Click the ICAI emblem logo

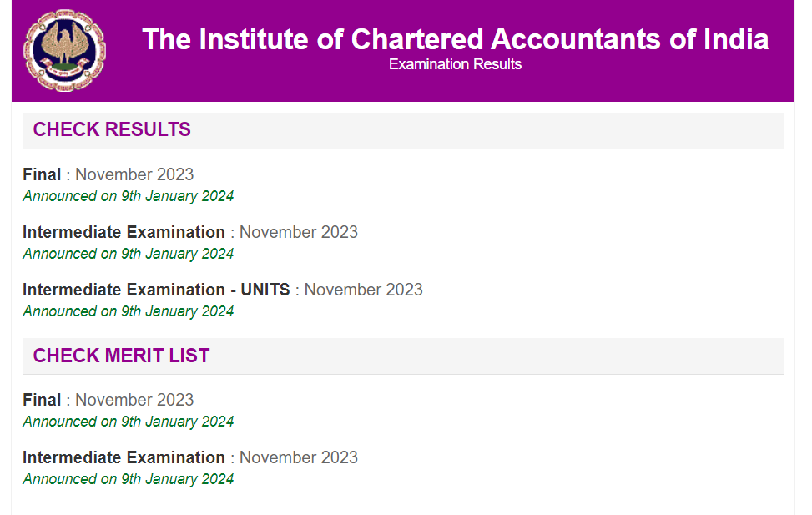(65, 50)
